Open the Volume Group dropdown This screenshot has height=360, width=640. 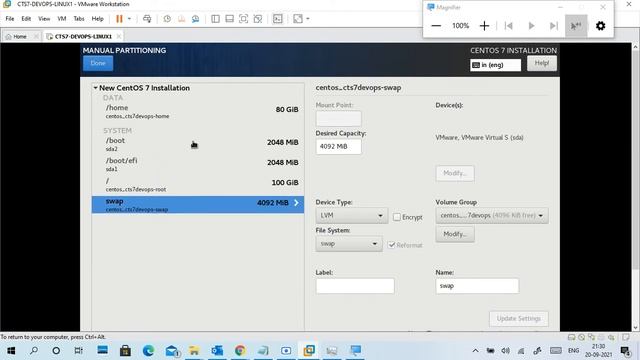click(492, 216)
